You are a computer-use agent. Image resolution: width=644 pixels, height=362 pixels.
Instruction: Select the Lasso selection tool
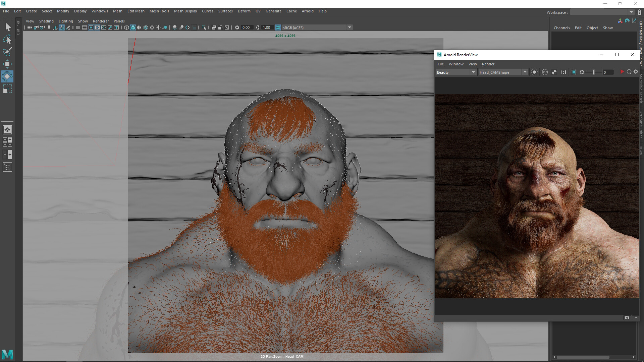(x=7, y=40)
